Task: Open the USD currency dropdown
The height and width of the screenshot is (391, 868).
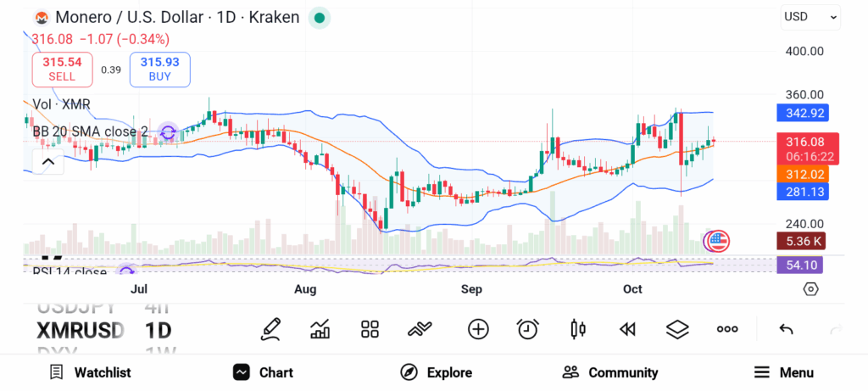Action: click(x=810, y=17)
